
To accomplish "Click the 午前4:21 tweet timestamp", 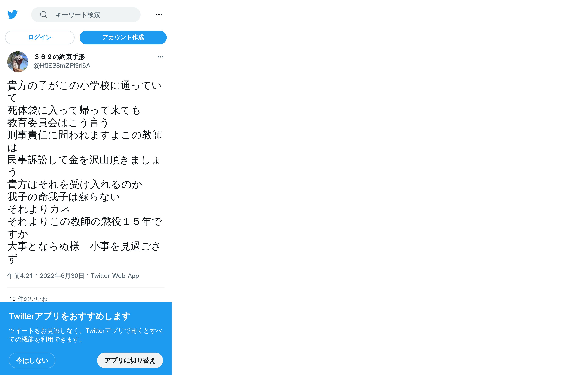I will [x=20, y=276].
